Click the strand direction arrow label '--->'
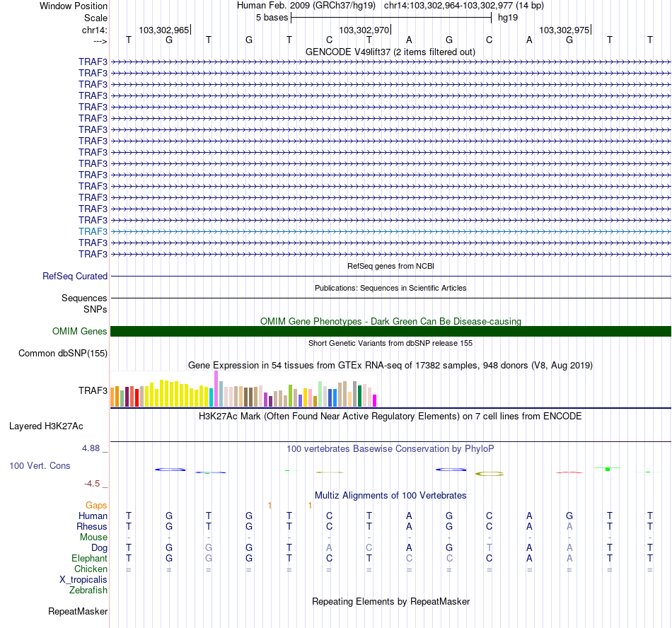The image size is (672, 628). click(x=100, y=41)
